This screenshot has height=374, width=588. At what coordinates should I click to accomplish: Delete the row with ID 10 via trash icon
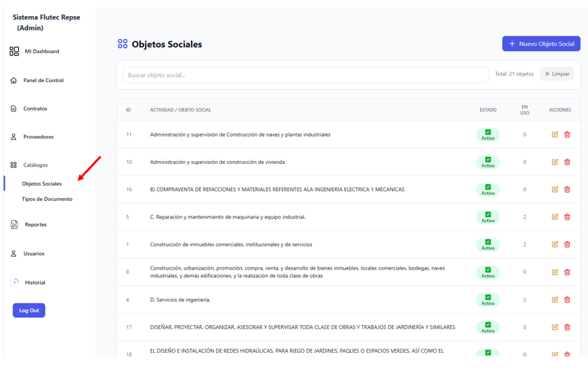pos(567,162)
